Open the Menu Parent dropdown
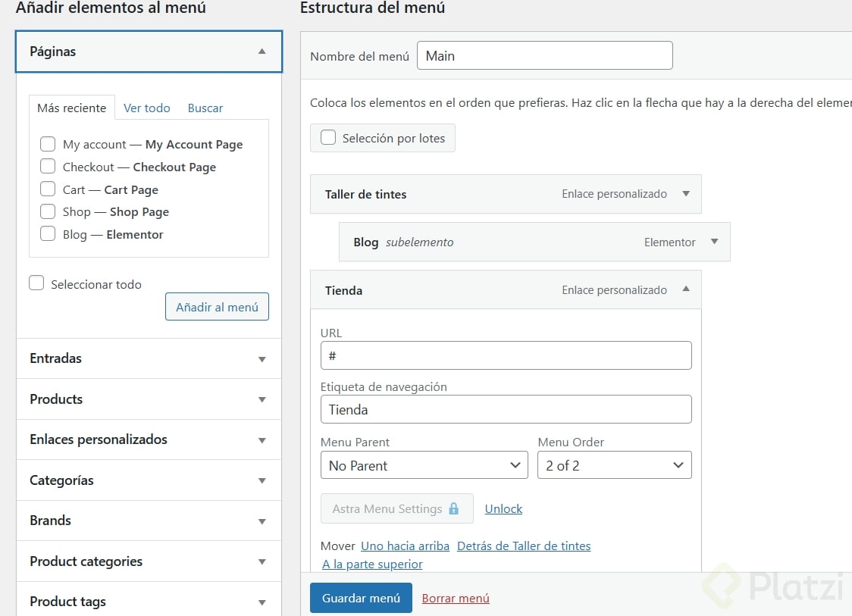 coord(424,465)
